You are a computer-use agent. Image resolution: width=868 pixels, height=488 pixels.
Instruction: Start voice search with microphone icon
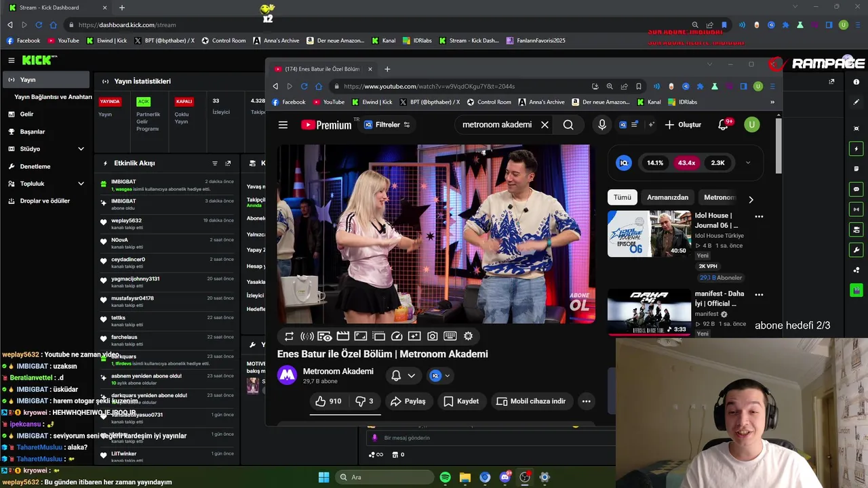tap(601, 125)
